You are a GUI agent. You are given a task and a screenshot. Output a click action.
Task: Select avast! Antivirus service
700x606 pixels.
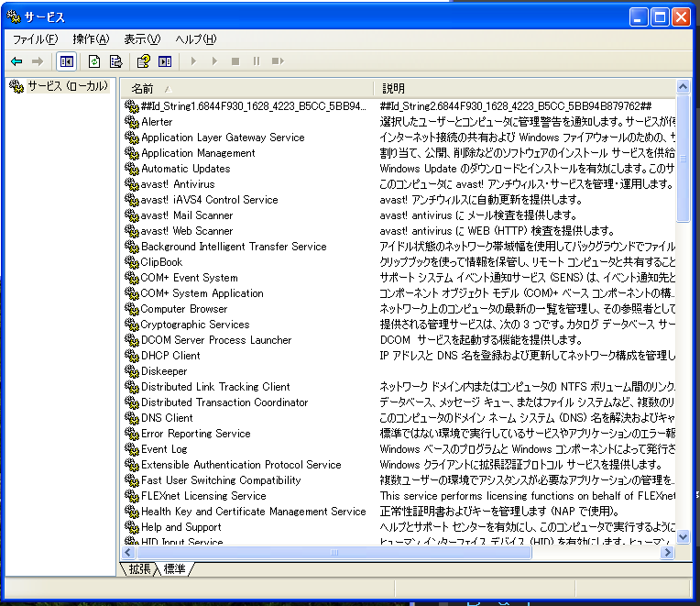point(177,184)
